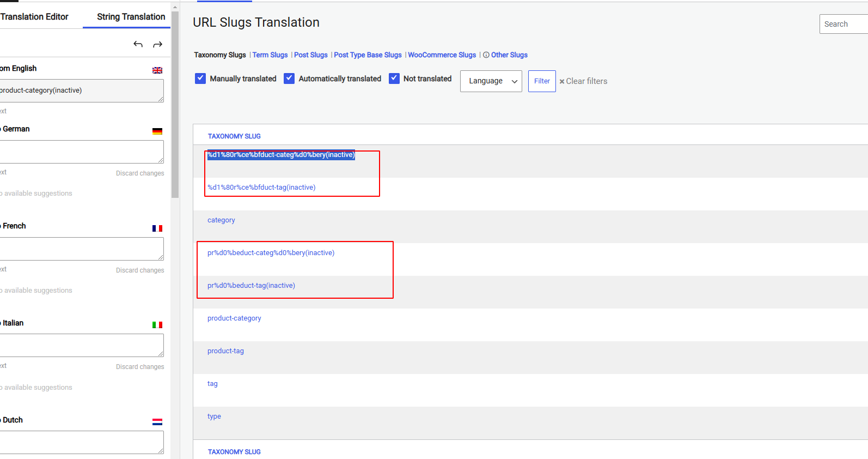Click the French flag icon
Screen dimensions: 868x459
[x=157, y=228]
